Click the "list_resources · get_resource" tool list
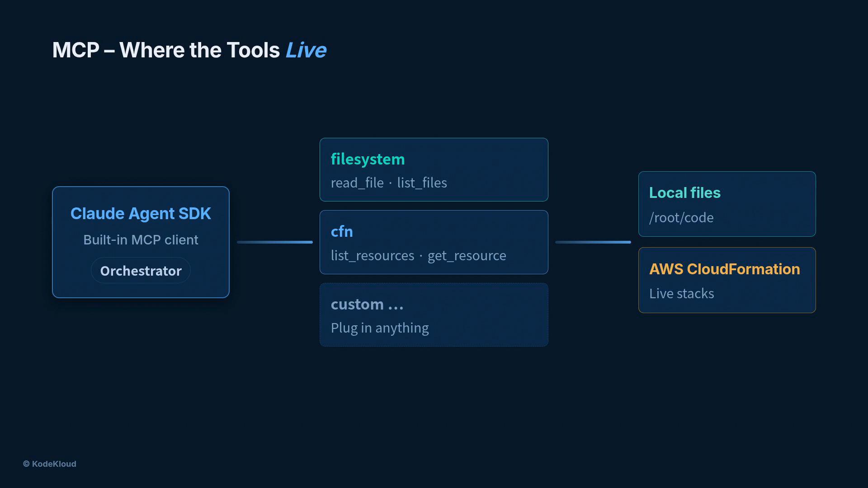 click(x=418, y=255)
